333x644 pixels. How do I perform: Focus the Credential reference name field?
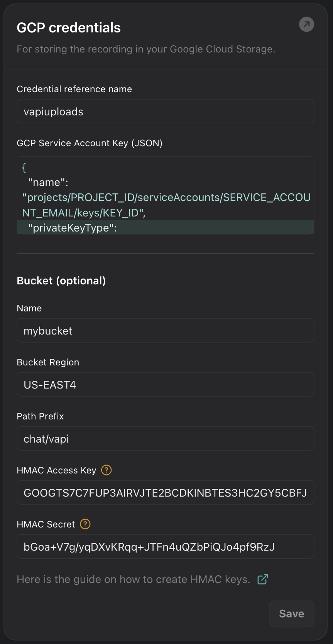tap(165, 112)
